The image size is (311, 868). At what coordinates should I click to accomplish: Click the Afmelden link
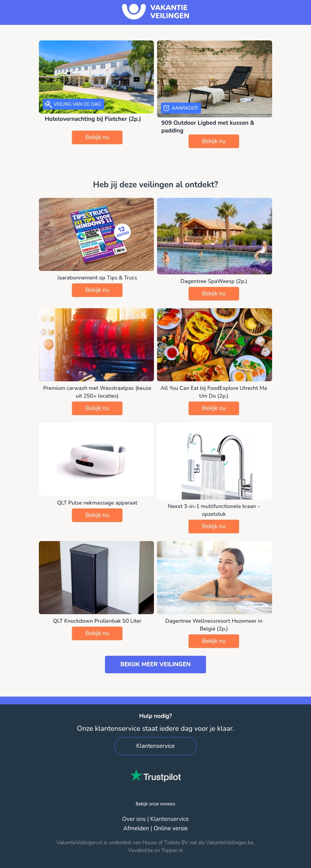tap(136, 828)
